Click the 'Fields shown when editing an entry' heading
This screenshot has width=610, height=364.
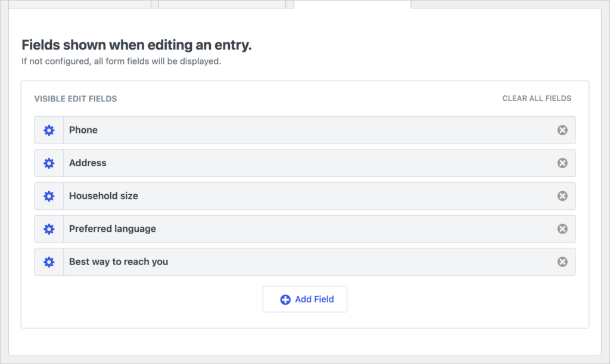pyautogui.click(x=136, y=45)
